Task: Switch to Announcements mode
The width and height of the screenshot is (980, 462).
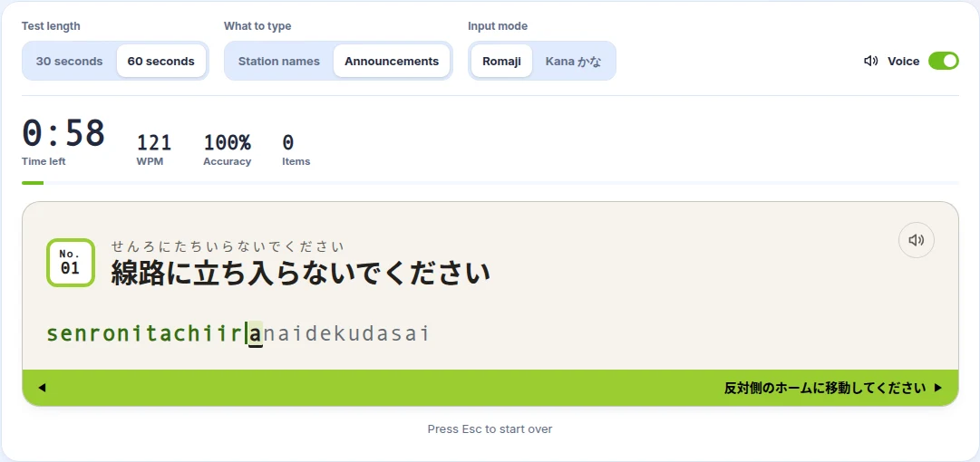Action: 392,62
